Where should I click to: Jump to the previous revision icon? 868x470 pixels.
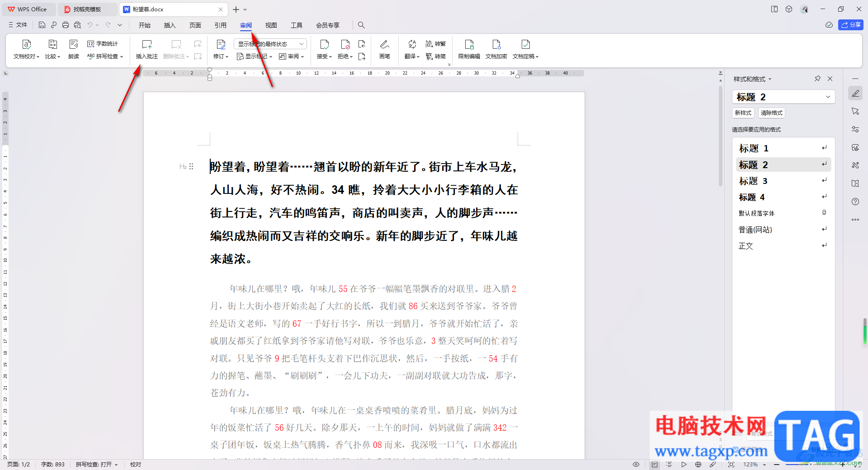tap(362, 44)
